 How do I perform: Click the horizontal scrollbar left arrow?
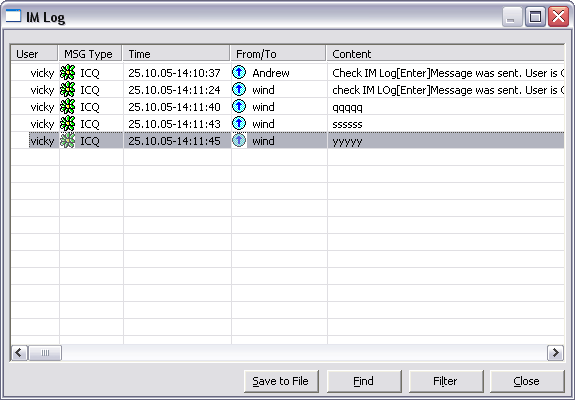coord(19,353)
